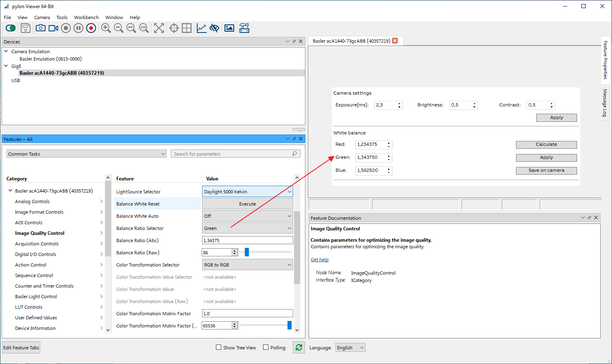Open the Common Tasks dropdown
This screenshot has width=612, height=364.
coord(87,154)
